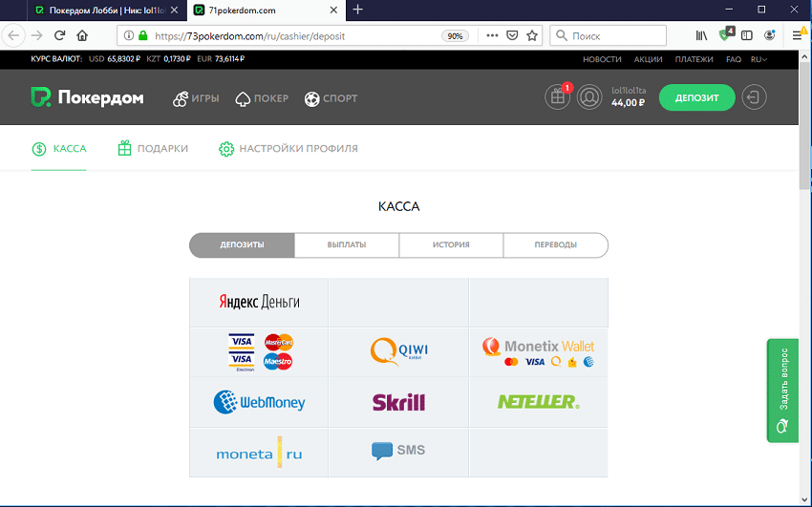Screen dimensions: 812x507
Task: Select the ДЕПОЗИТЫ cashier tab
Action: pos(242,244)
